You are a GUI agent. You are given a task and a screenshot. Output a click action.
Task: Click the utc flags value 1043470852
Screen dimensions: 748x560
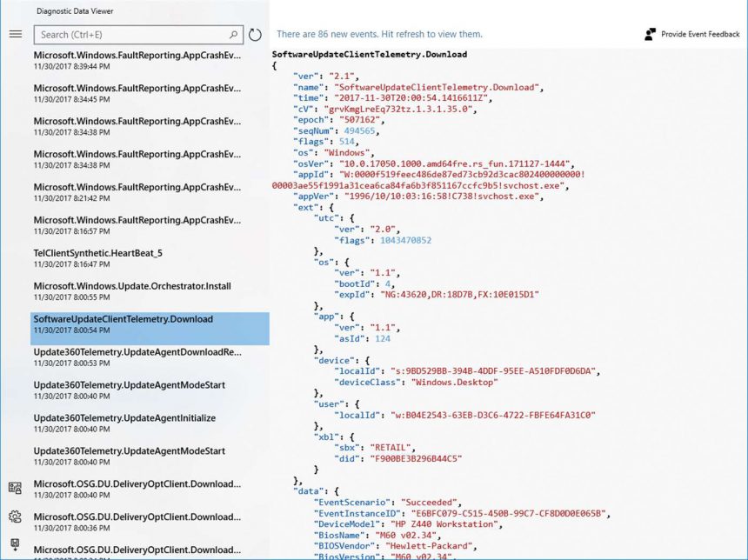coord(405,240)
